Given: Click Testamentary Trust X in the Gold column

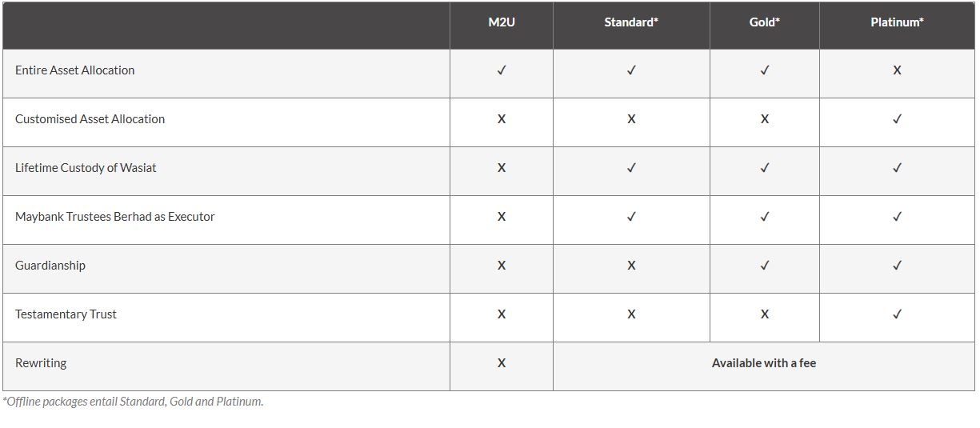Looking at the screenshot, I should [x=764, y=314].
